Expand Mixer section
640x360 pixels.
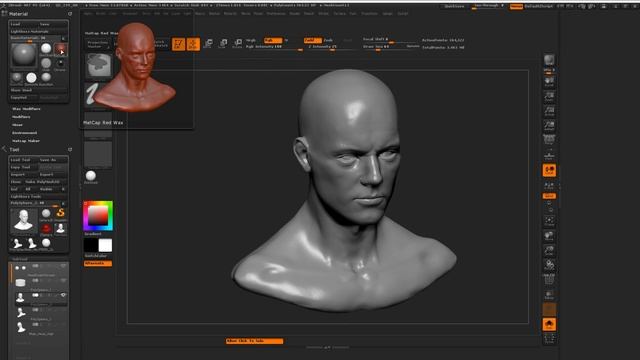pyautogui.click(x=17, y=125)
